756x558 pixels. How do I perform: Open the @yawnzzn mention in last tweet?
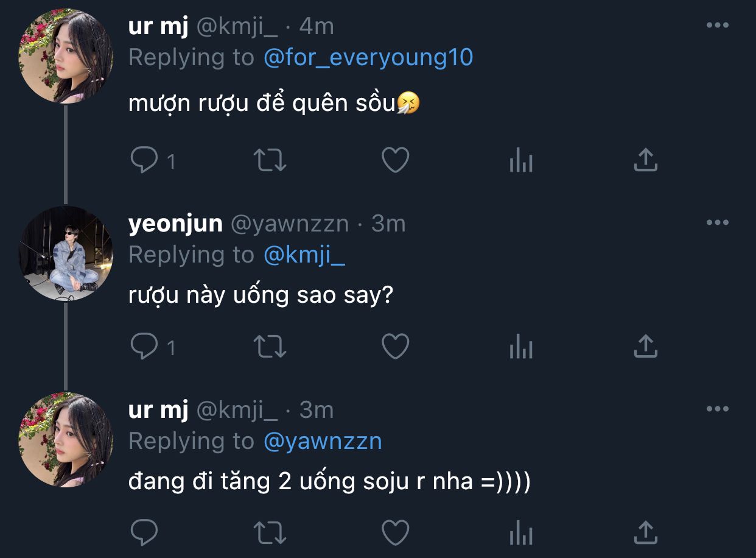pos(323,441)
